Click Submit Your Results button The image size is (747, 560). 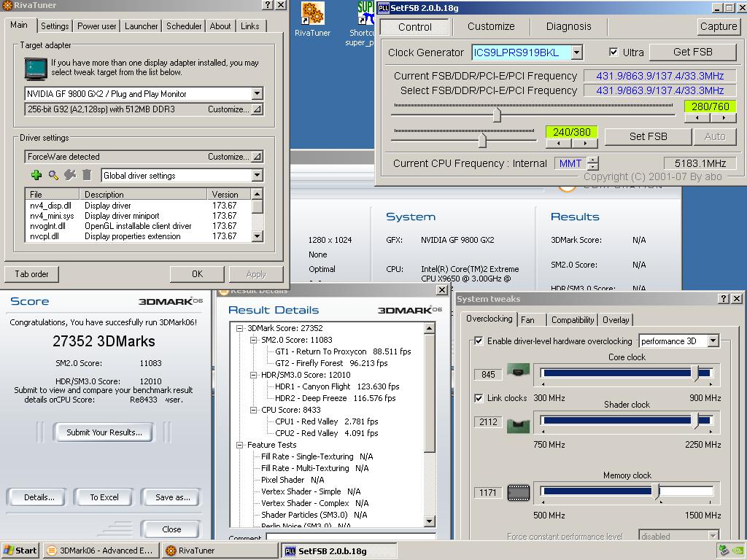(104, 432)
